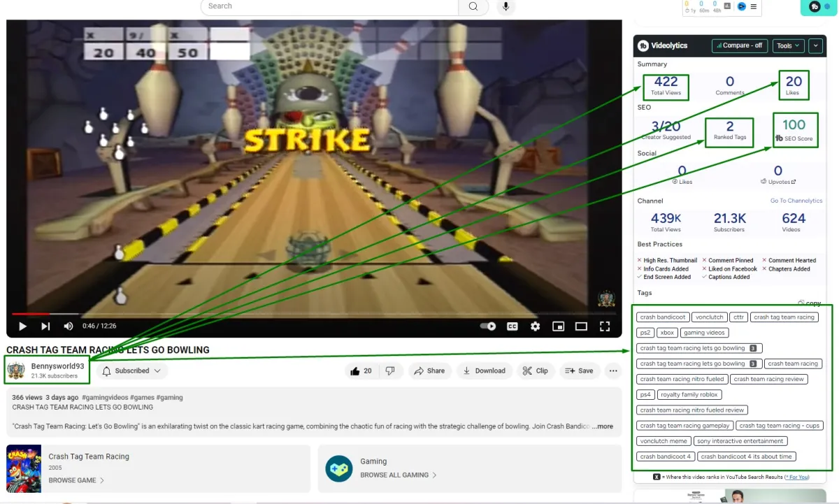Dislike the video with thumbs-down icon
Image resolution: width=839 pixels, height=504 pixels.
pyautogui.click(x=391, y=371)
